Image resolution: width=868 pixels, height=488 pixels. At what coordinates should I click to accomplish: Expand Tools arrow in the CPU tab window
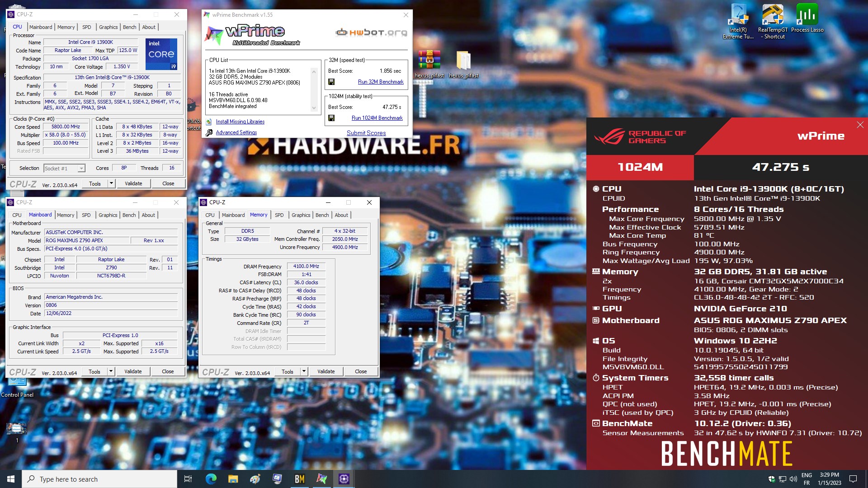coord(111,183)
